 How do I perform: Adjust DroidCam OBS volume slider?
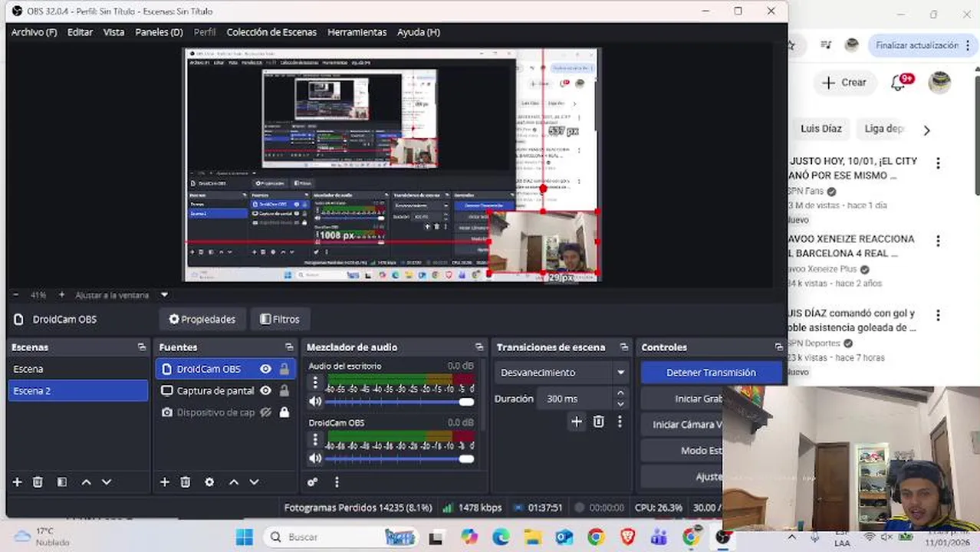tap(400, 458)
